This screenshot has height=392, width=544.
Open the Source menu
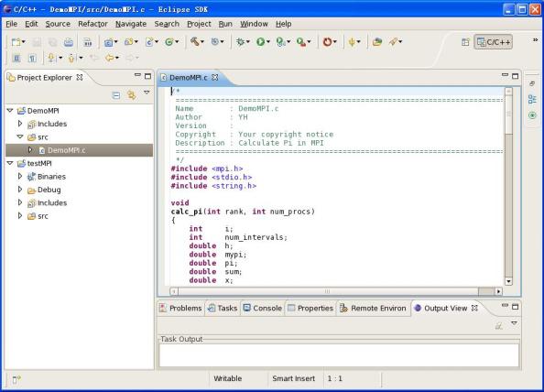click(x=58, y=24)
